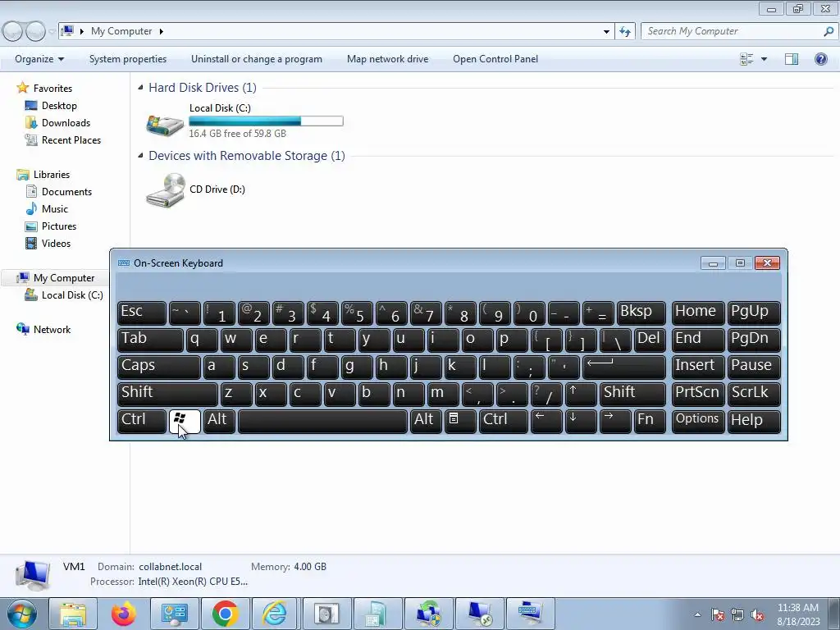The image size is (840, 630).
Task: Select Videos library in navigation pane
Action: (x=57, y=243)
